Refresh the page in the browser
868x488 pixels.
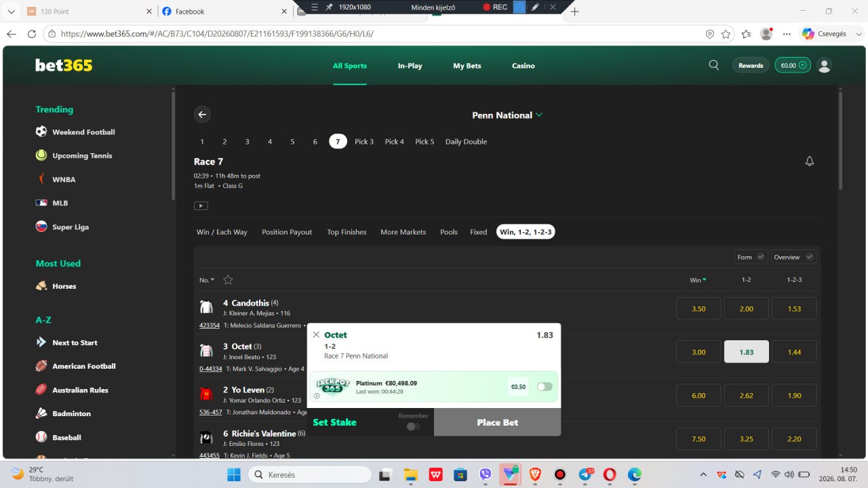tap(31, 34)
